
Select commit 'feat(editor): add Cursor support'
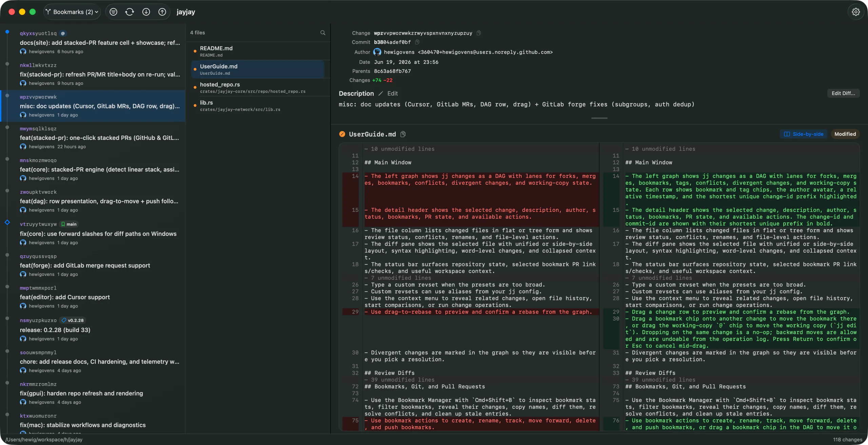tap(93, 297)
